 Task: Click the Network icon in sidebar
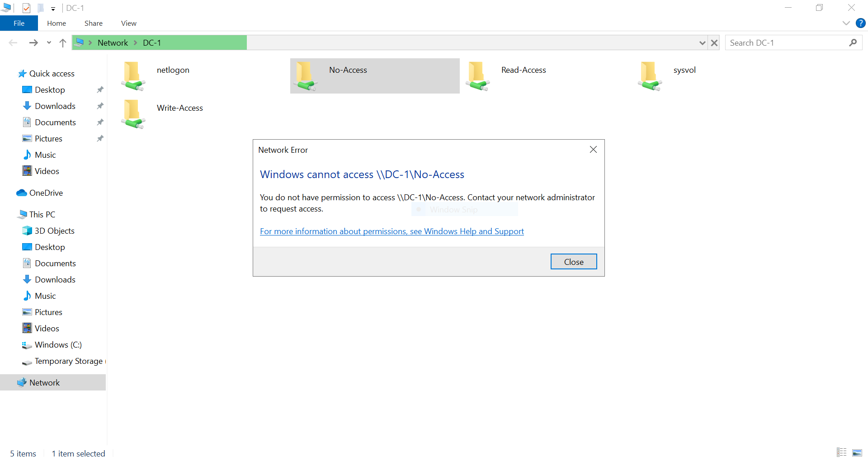[x=22, y=383]
